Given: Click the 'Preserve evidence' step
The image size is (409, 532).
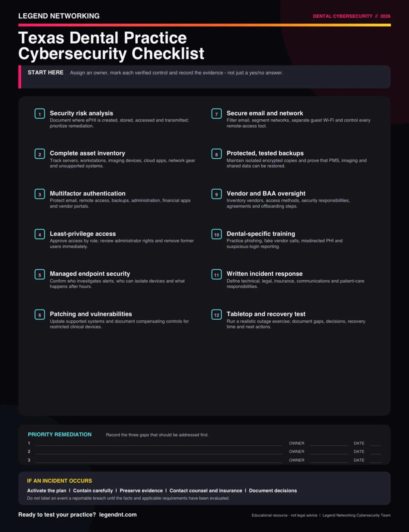Looking at the screenshot, I should 141,491.
